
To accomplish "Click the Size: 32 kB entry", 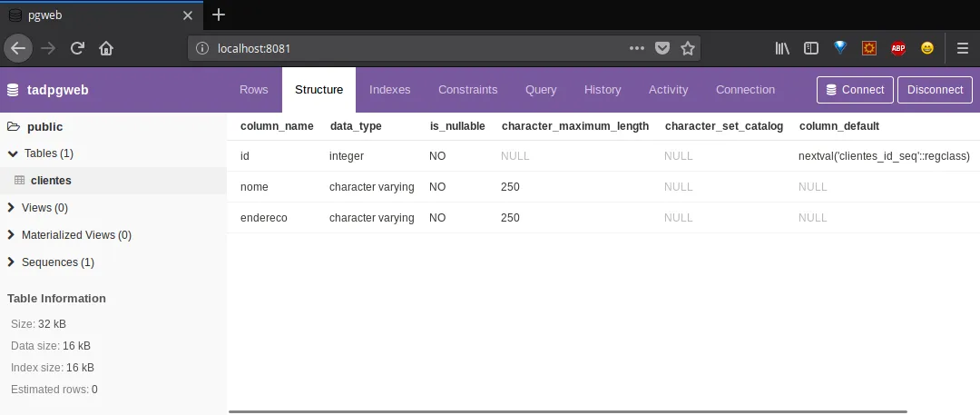I will [x=39, y=323].
